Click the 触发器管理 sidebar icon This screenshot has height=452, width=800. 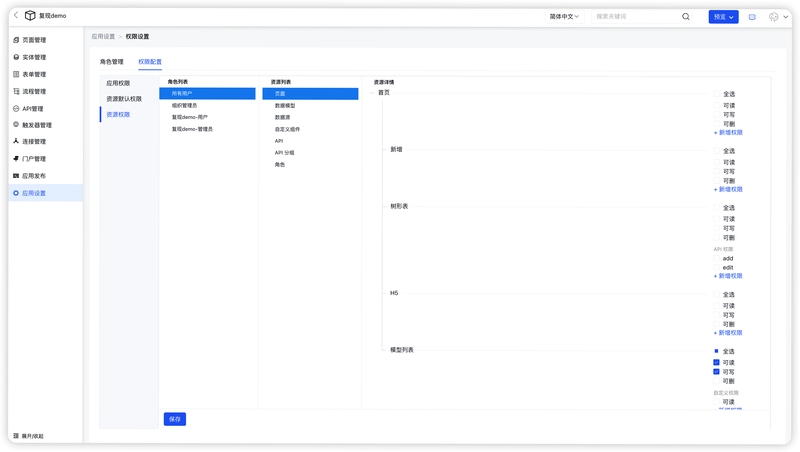point(16,124)
